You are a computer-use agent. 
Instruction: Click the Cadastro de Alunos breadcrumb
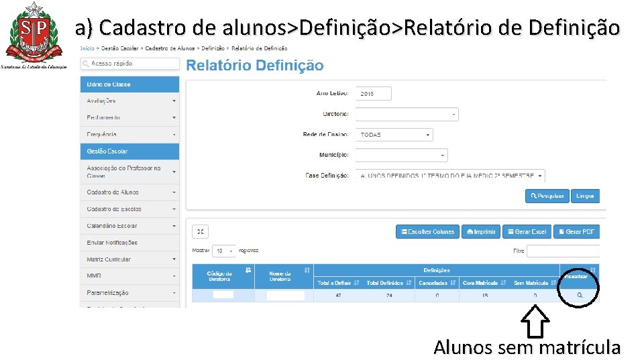[x=170, y=48]
